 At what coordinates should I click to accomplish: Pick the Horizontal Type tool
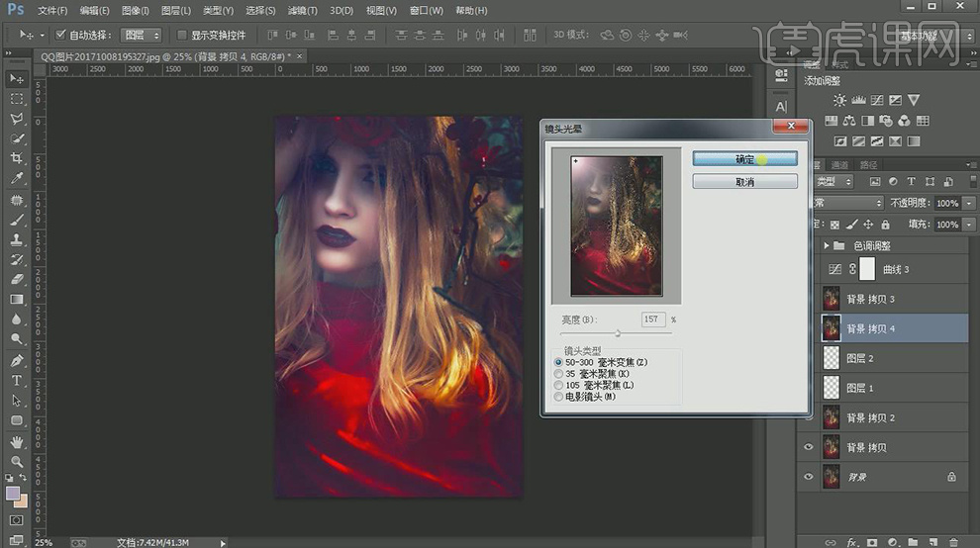pos(17,381)
